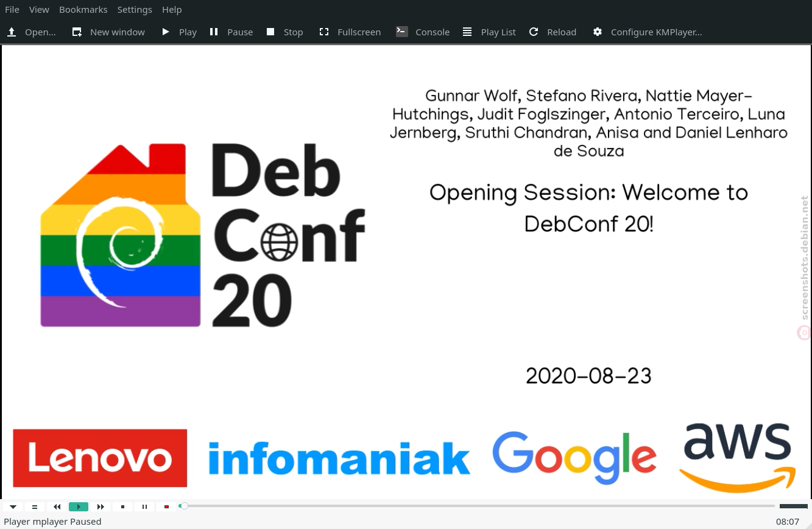
Task: Click the 'Player mplayer Paused' status text
Action: tap(52, 521)
